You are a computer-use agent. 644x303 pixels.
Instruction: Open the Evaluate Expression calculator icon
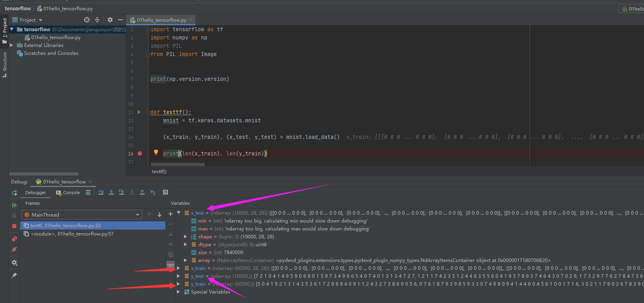point(165,192)
